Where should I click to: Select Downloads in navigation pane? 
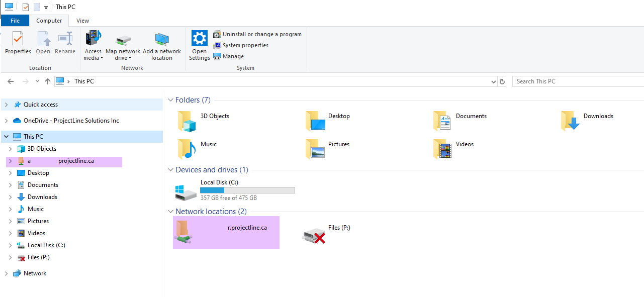(x=42, y=197)
